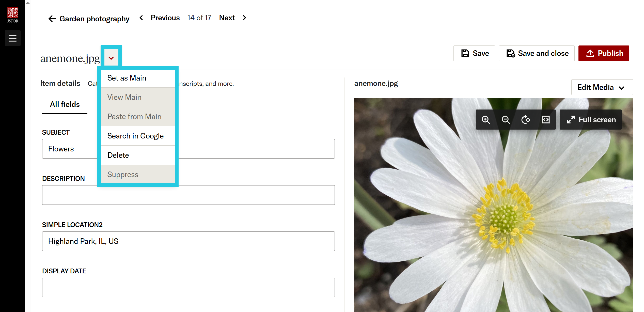The image size is (644, 312).
Task: Click Save and close button
Action: [x=537, y=53]
